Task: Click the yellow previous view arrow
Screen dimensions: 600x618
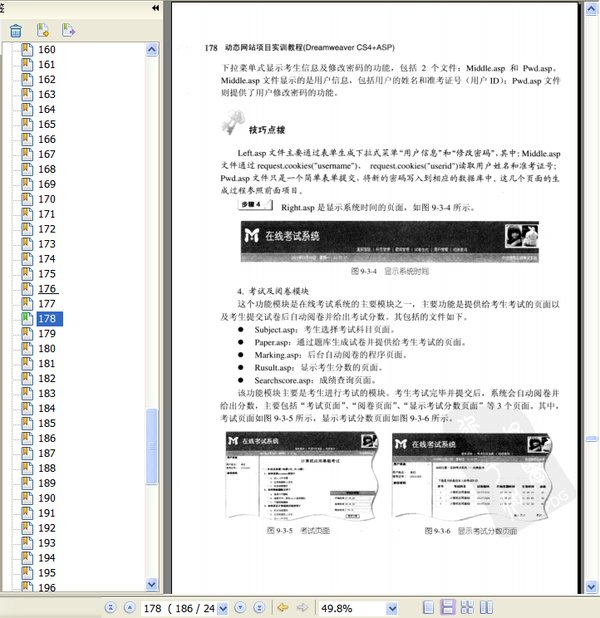Action: 283,607
